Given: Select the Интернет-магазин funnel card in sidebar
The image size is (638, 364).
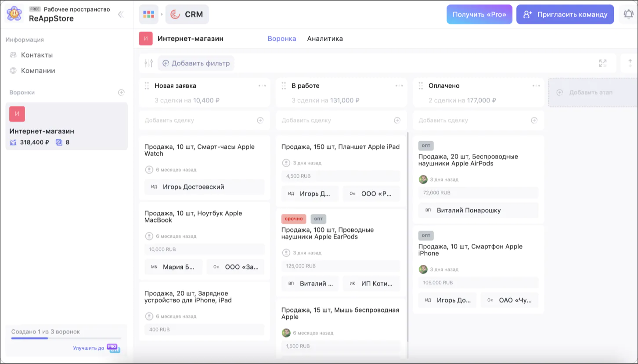Looking at the screenshot, I should 67,126.
